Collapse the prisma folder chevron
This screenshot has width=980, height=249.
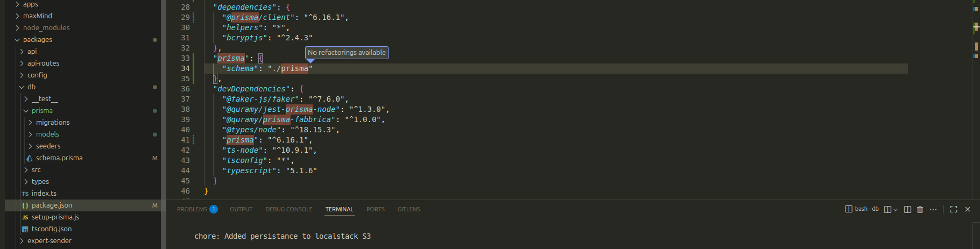[x=26, y=111]
